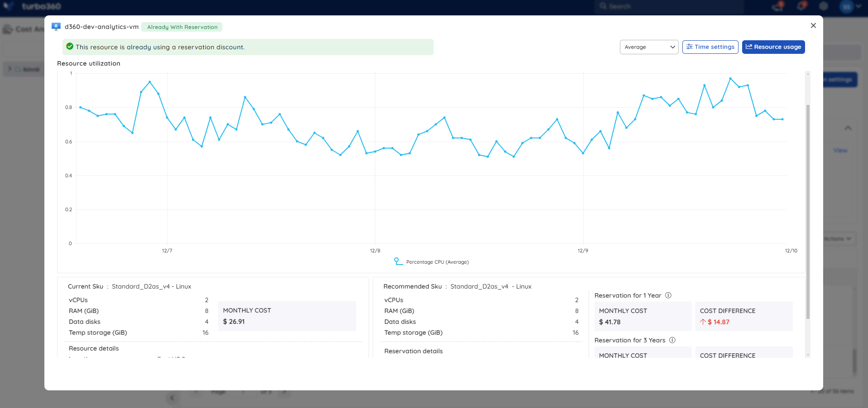Open the Average aggregation dropdown
Screen dimensions: 868x408
point(649,47)
